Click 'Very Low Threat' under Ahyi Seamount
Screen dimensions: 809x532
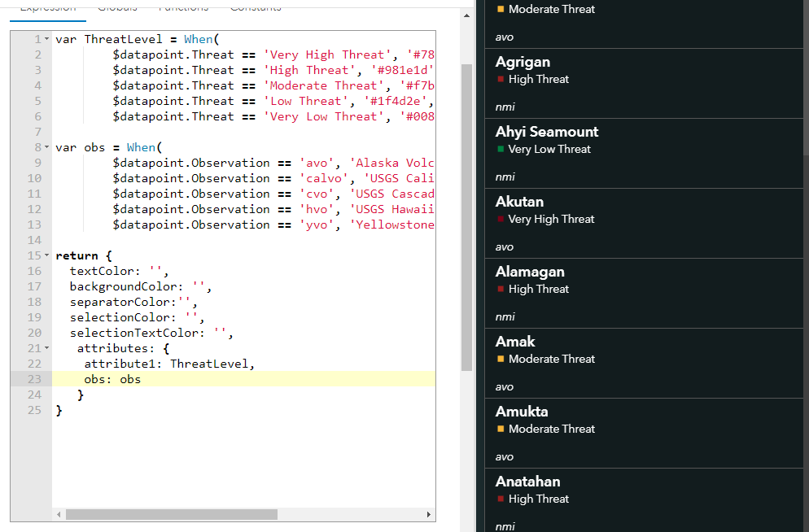549,150
